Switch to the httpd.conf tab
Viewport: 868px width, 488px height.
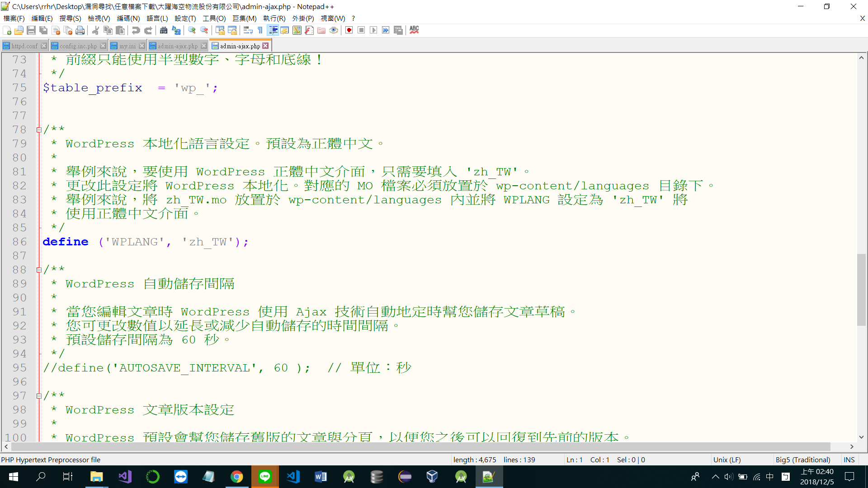click(x=24, y=46)
